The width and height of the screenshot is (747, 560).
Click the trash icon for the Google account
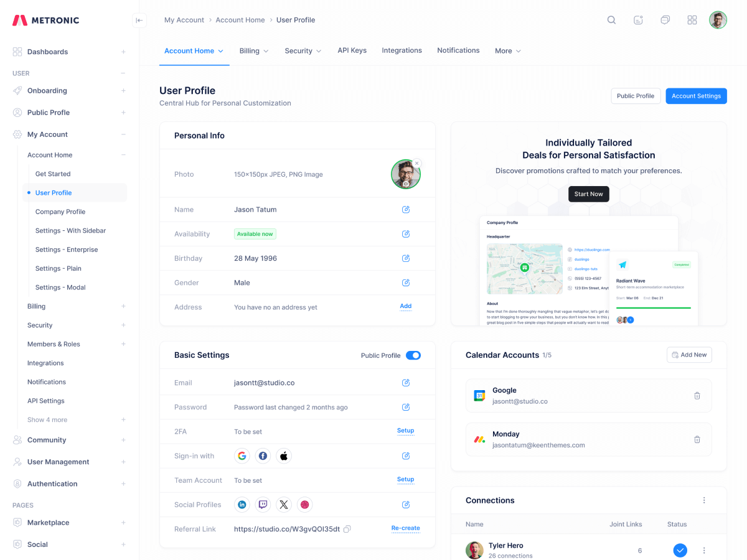pos(697,395)
